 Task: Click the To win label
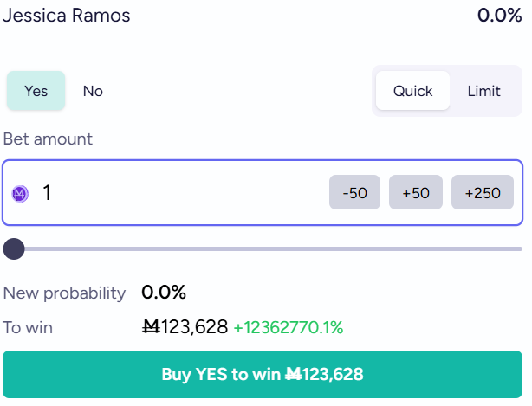28,327
